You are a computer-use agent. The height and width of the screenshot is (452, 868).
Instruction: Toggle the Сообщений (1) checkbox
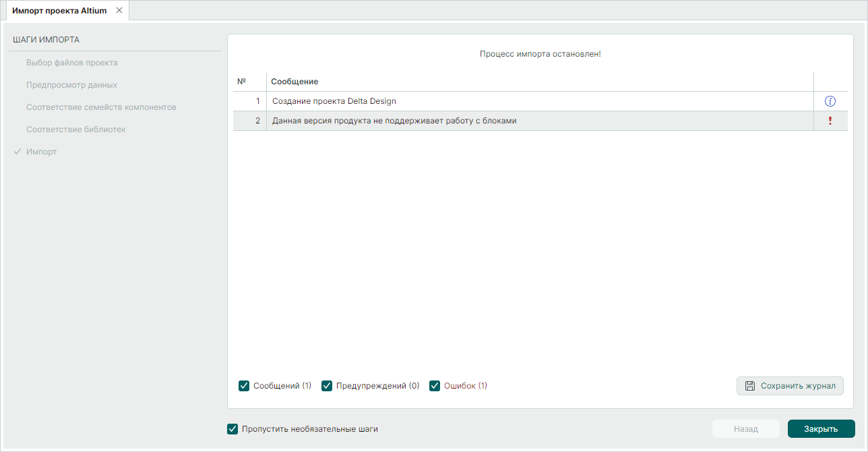[244, 386]
